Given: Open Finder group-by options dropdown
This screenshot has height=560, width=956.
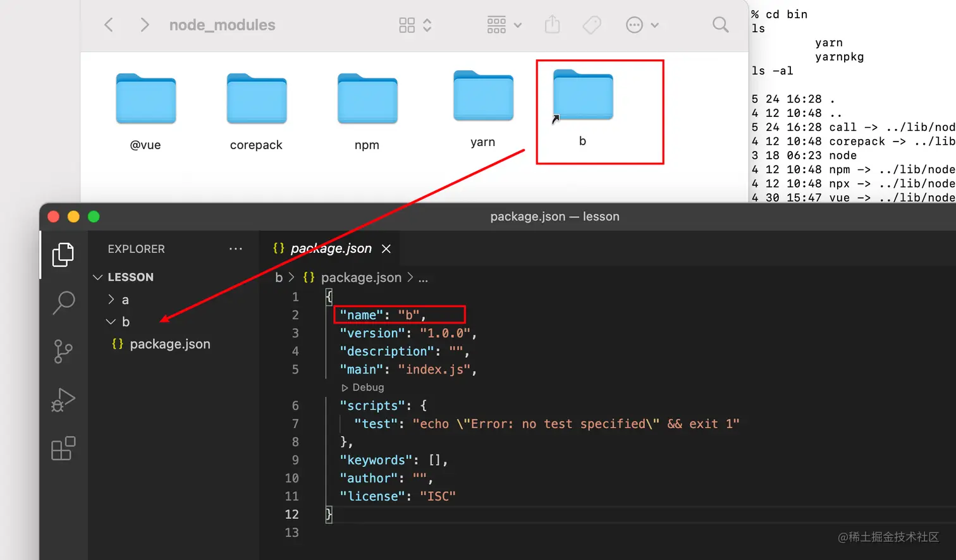Looking at the screenshot, I should click(505, 25).
